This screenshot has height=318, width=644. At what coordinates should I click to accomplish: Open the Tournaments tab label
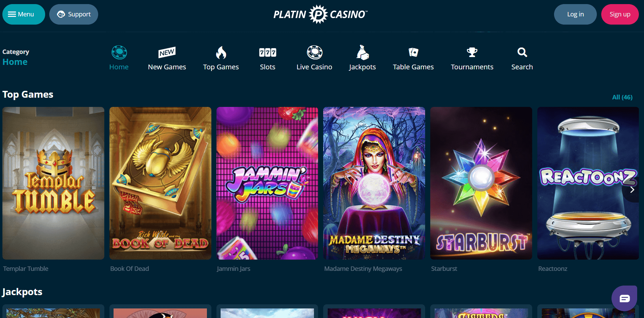coord(472,67)
